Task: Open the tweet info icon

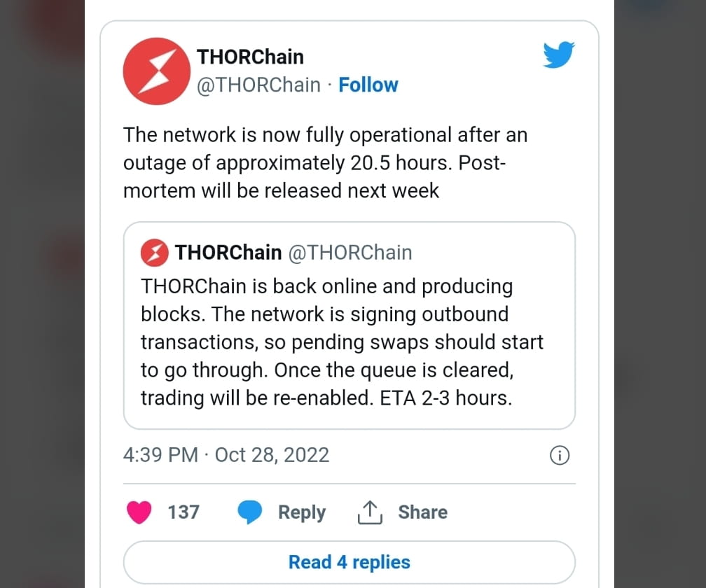Action: (559, 455)
